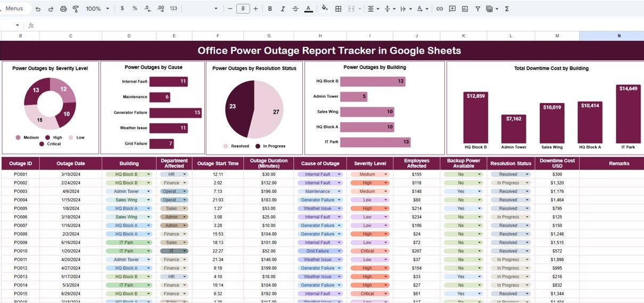Open the zoom 100% dropdown
644x303 pixels.
click(97, 9)
